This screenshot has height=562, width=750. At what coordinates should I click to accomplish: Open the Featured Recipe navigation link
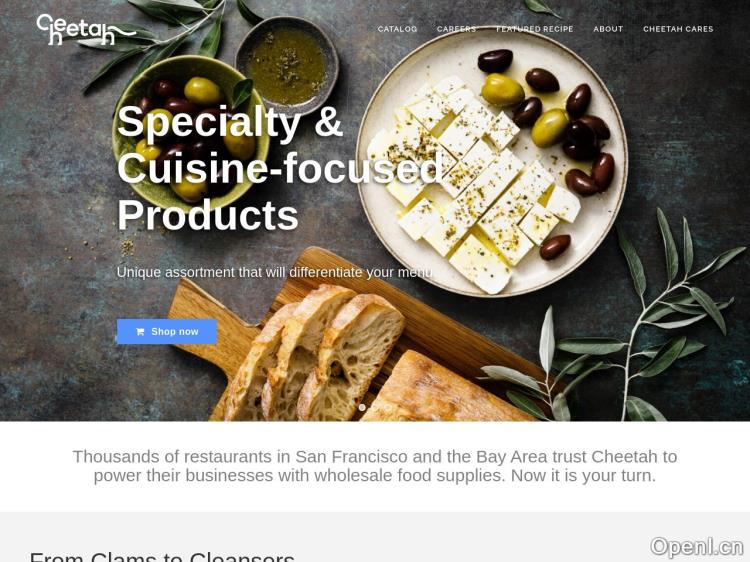click(x=534, y=29)
